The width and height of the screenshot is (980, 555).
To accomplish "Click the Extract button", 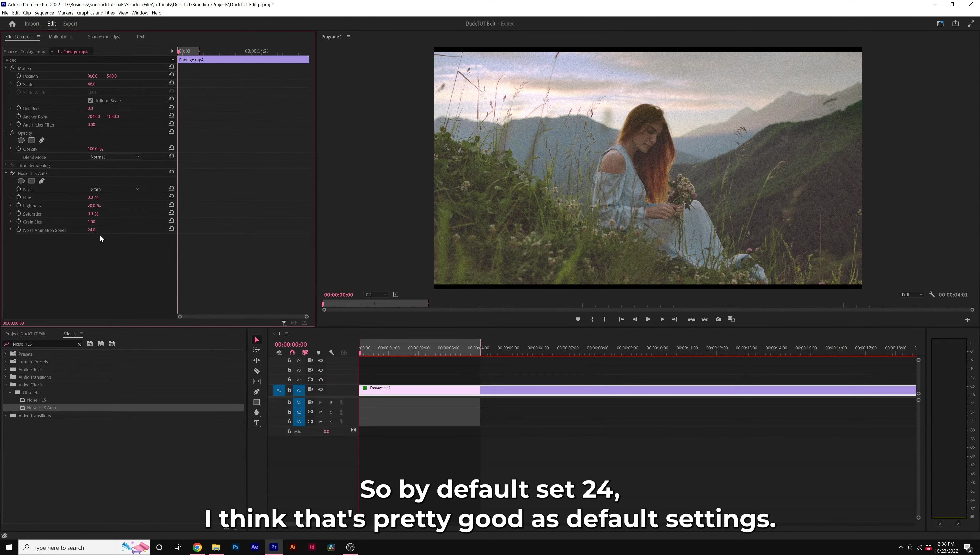I will [x=704, y=319].
